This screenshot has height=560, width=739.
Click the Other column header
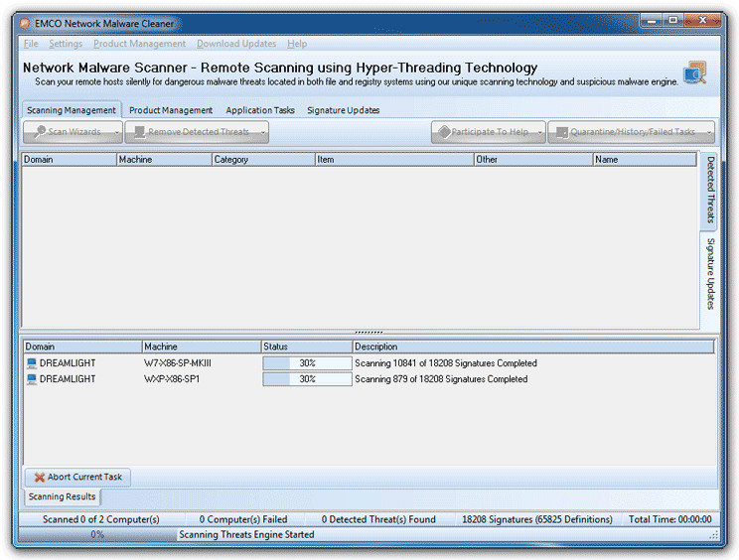click(x=533, y=160)
